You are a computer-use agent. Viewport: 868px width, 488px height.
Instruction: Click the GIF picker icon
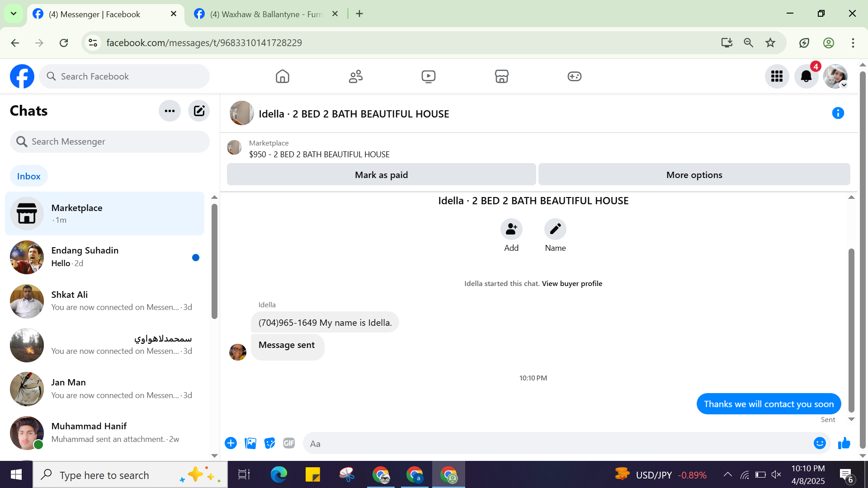tap(289, 443)
